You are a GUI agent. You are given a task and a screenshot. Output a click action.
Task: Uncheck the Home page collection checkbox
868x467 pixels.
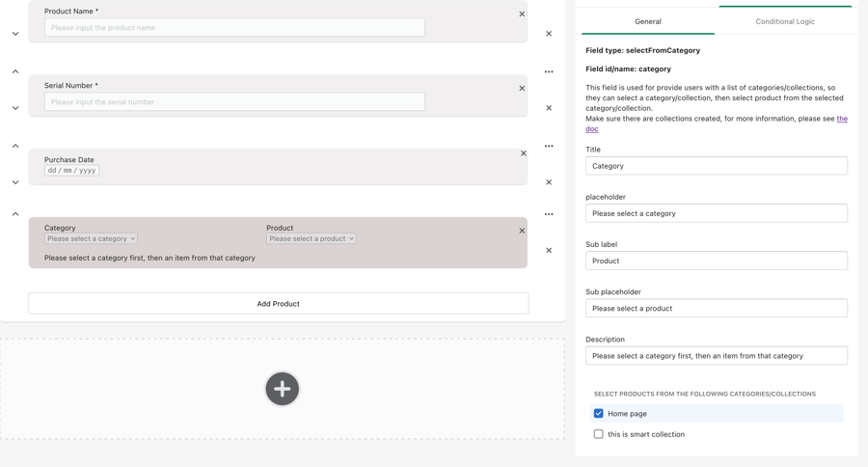coord(598,414)
